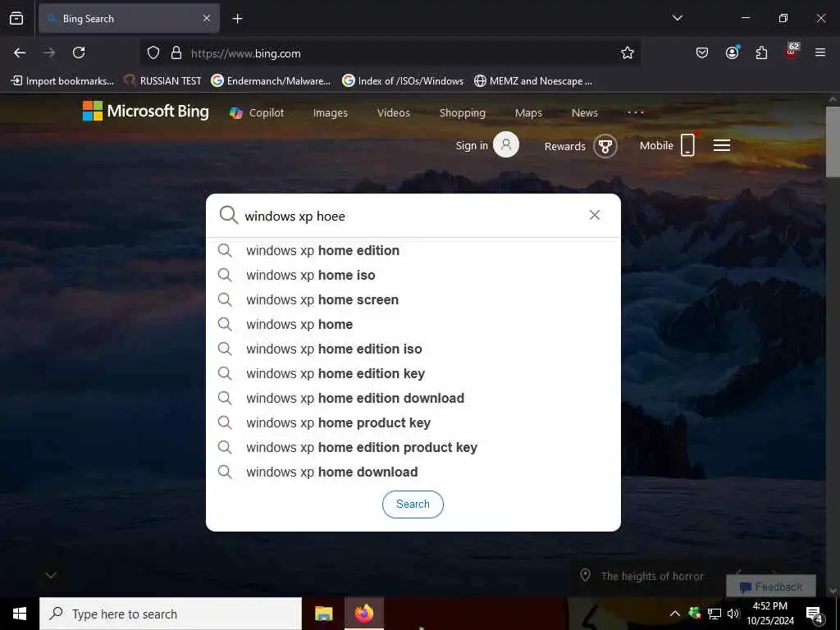Click the Feedback button

[771, 587]
